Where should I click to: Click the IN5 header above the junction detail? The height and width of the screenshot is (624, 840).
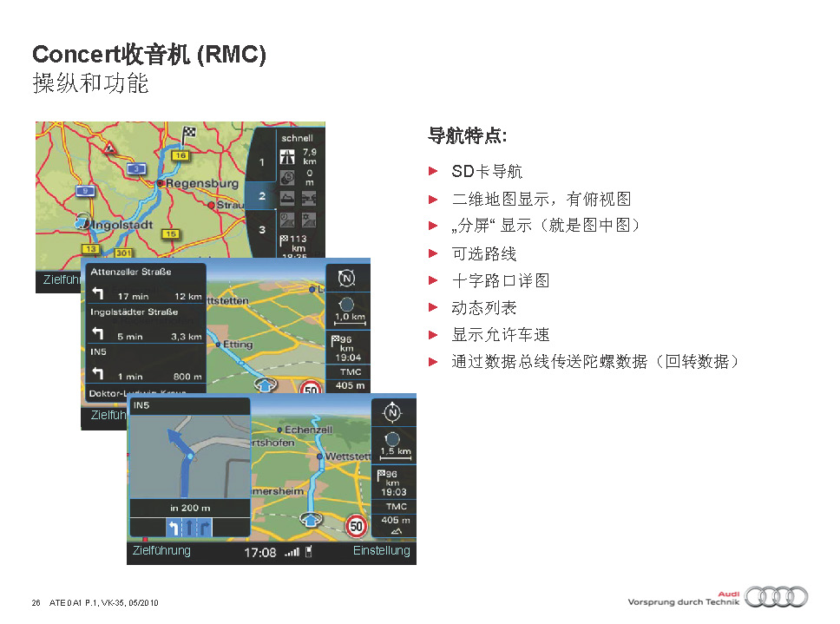[x=190, y=405]
